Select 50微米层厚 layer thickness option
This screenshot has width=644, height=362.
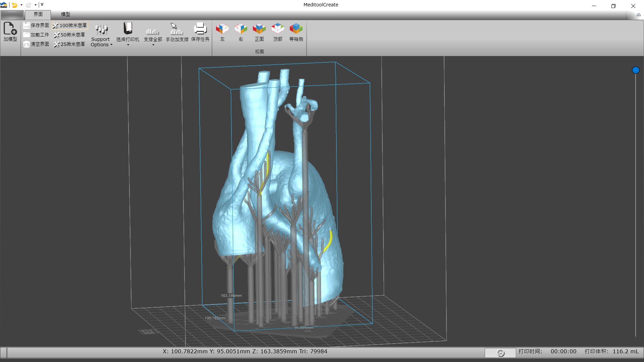pyautogui.click(x=69, y=35)
